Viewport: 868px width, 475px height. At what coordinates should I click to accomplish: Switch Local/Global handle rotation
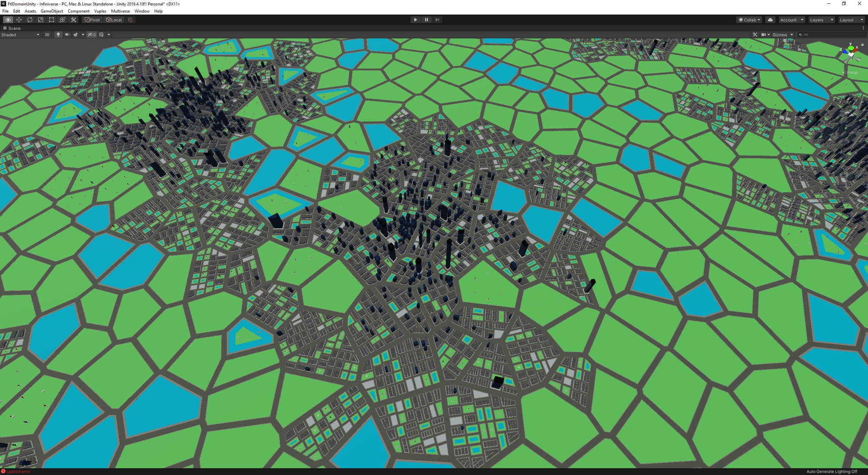click(x=114, y=20)
